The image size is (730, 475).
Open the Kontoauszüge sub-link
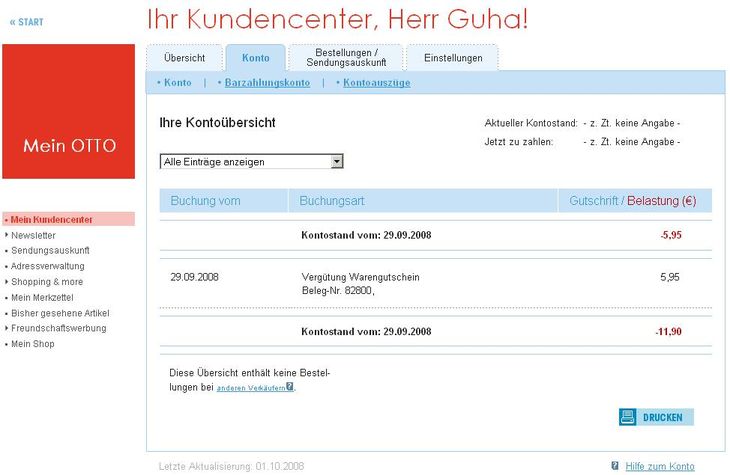(376, 83)
